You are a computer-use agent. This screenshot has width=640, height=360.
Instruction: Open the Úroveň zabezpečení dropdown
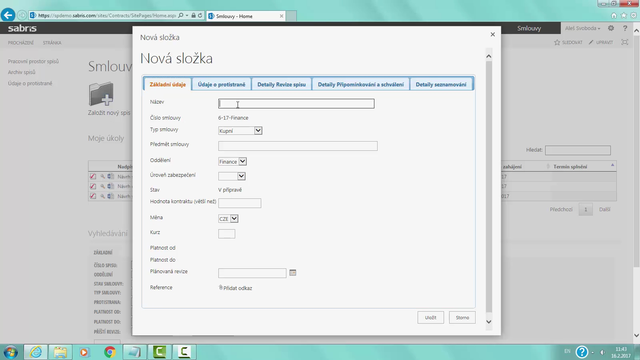(x=232, y=176)
